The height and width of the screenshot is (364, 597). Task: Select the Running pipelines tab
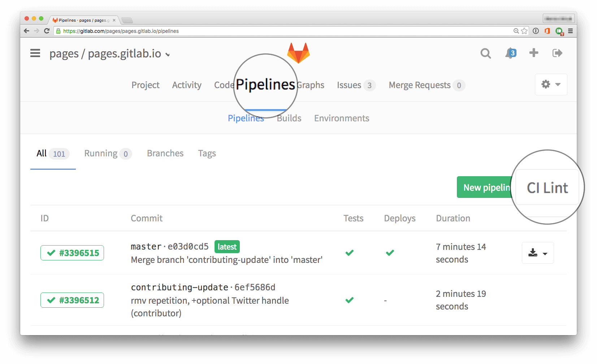[x=108, y=153]
